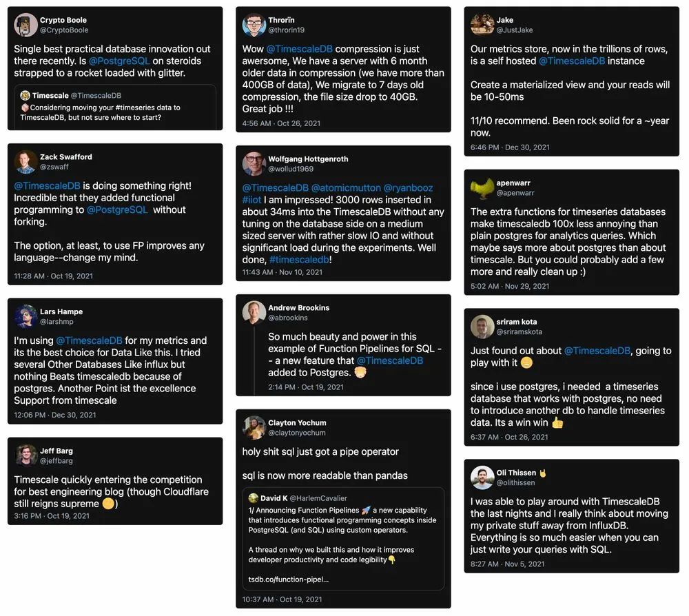Screen dimensions: 689x616
Task: Click Oli Thissen's avatar
Action: pos(482,478)
